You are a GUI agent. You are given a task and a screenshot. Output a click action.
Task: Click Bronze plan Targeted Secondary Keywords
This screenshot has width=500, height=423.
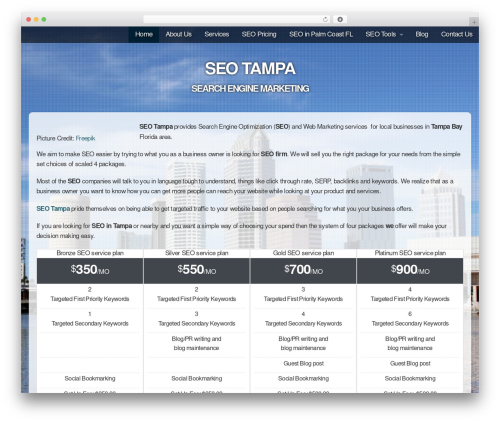(90, 324)
